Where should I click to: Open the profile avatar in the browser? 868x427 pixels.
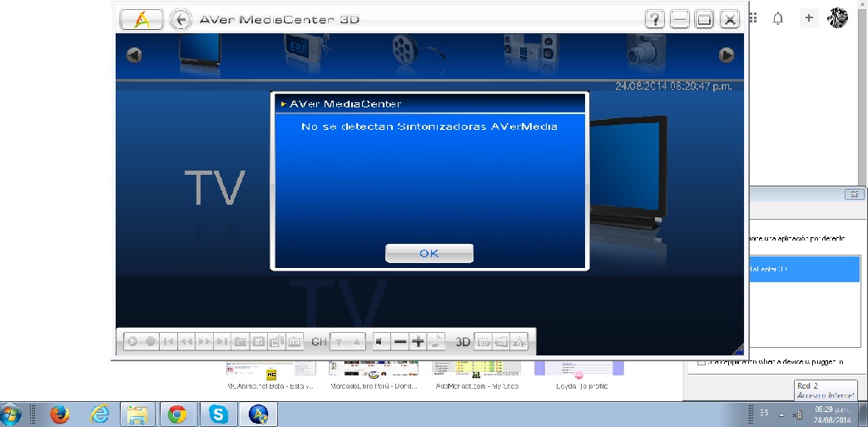pyautogui.click(x=837, y=17)
